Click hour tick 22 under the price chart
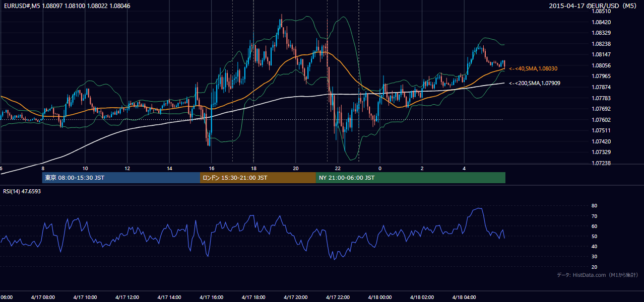 [338, 168]
